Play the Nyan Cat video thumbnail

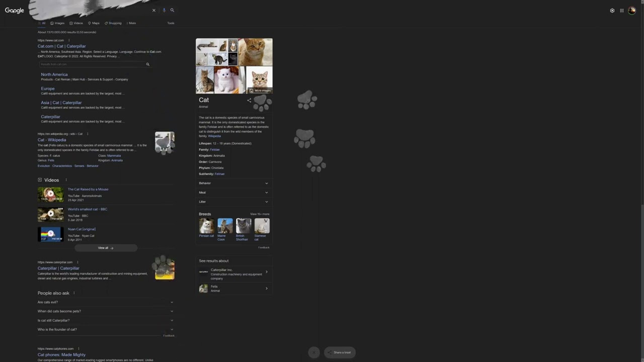(50, 234)
